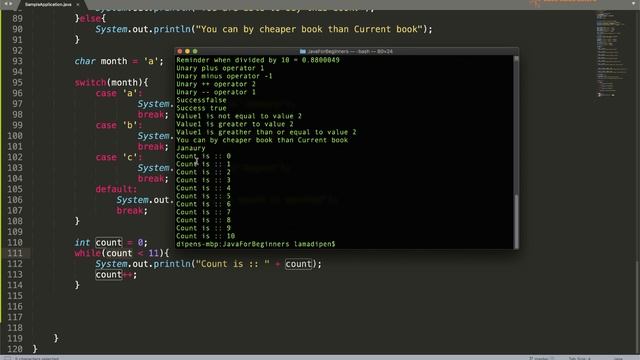This screenshot has height=360, width=640.
Task: Click the break statement on line 98
Action: point(153,115)
